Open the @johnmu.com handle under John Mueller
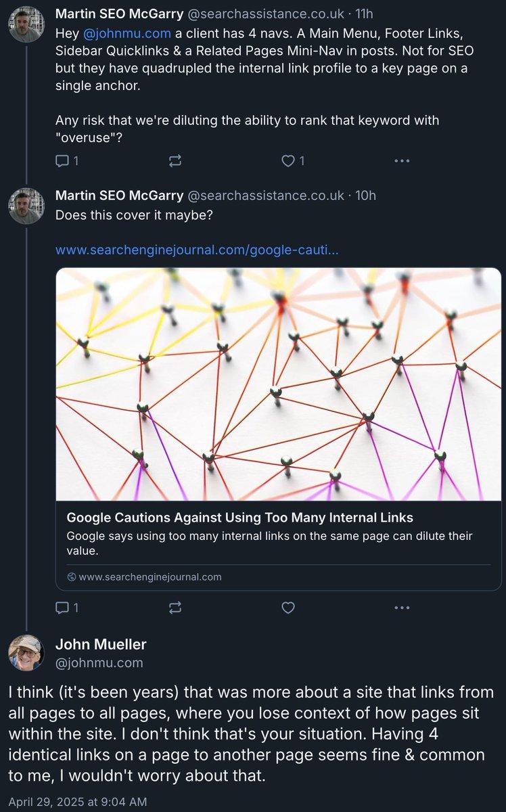This screenshot has height=812, width=506. (x=99, y=662)
